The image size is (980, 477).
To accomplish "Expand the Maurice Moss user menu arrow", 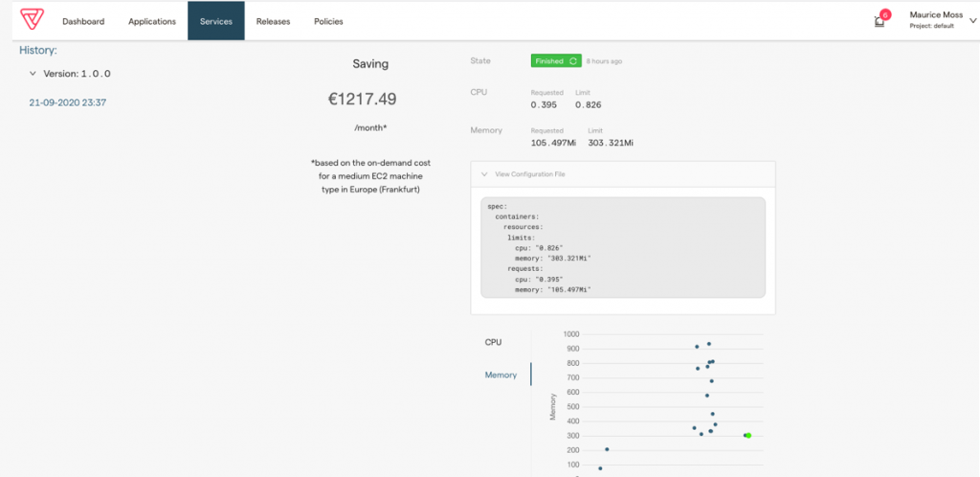I will pyautogui.click(x=972, y=21).
